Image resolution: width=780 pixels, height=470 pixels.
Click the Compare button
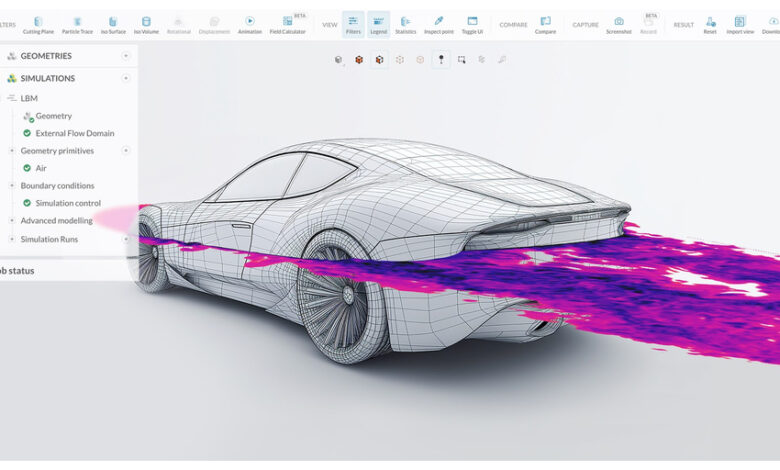(x=545, y=24)
